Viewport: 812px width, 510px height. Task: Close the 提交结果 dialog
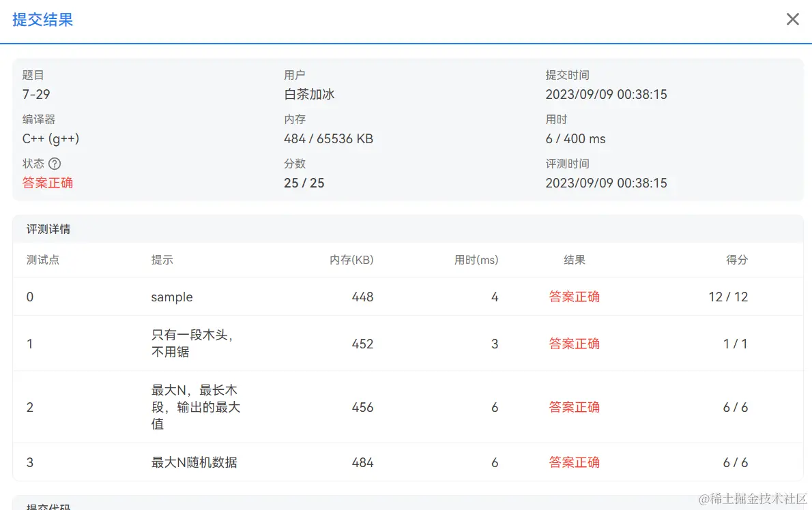pos(792,19)
